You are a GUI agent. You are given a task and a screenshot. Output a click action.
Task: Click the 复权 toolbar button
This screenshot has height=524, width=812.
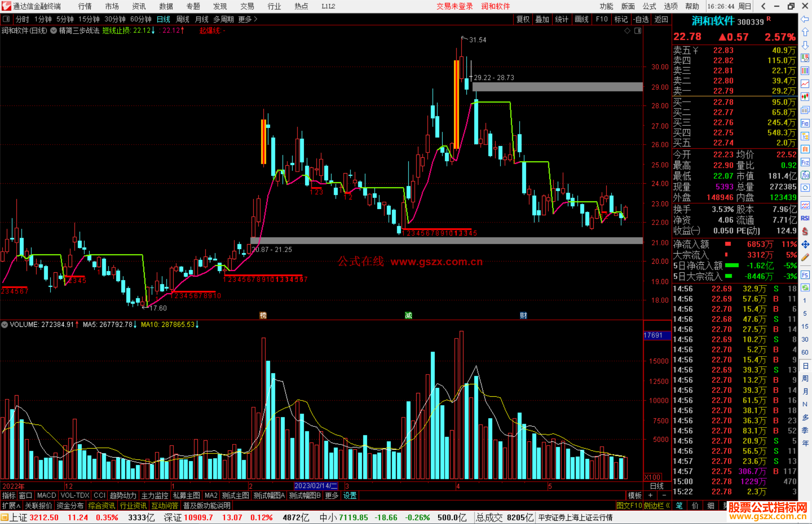point(523,19)
